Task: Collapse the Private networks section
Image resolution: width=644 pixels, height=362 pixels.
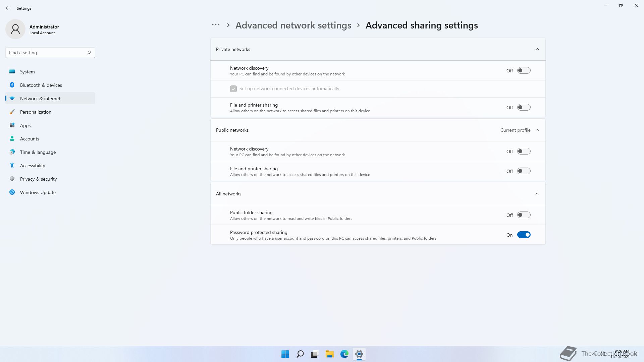Action: 537,49
